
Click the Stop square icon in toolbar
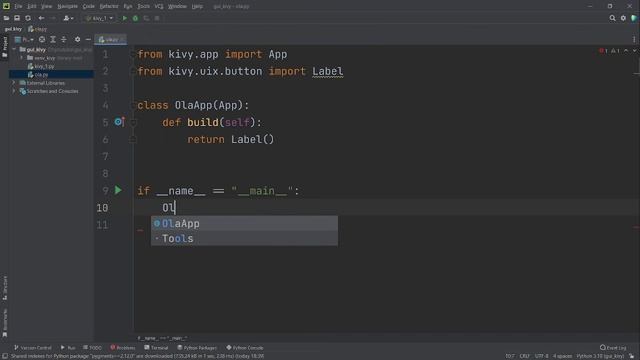[157, 18]
